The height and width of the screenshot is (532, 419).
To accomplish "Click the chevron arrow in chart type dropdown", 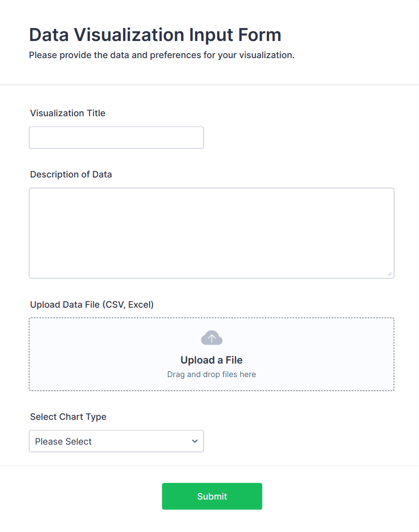I will pos(195,441).
